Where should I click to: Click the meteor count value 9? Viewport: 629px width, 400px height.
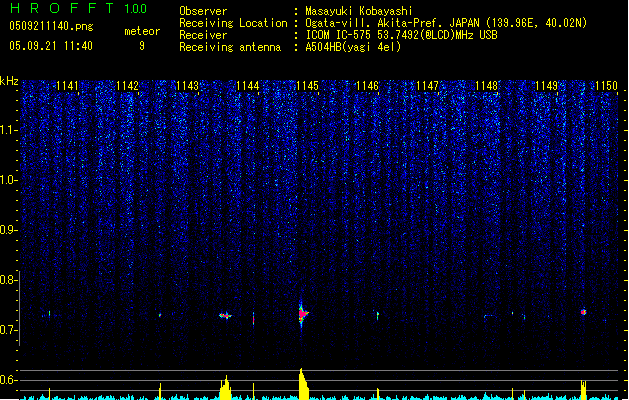coord(141,46)
